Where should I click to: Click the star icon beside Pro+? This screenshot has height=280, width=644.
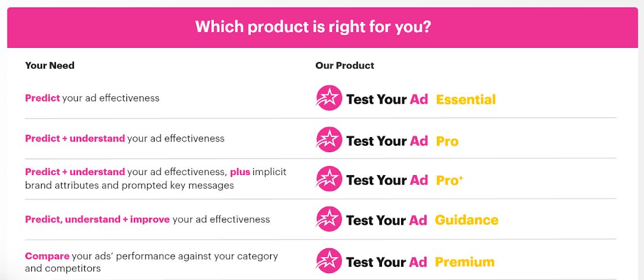coord(329,179)
